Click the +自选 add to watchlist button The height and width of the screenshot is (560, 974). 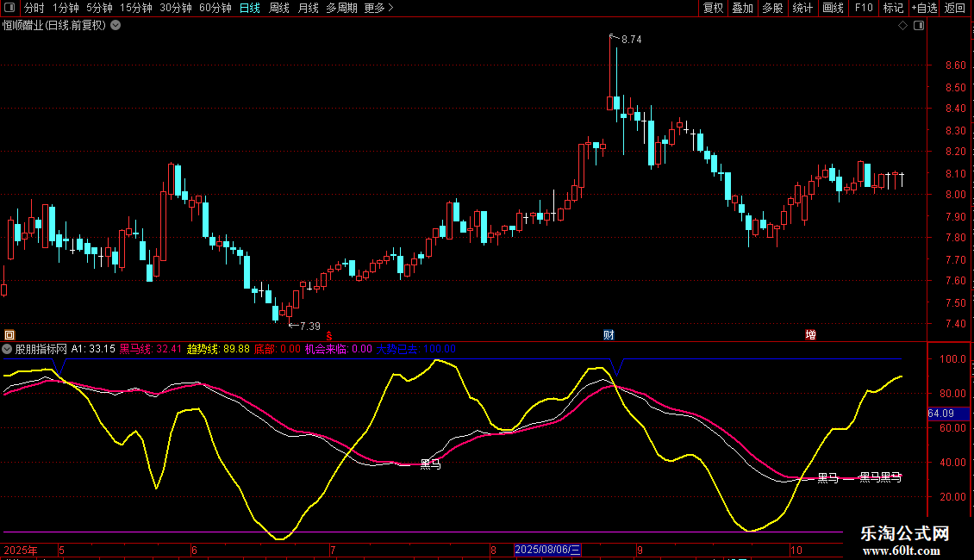(x=924, y=9)
